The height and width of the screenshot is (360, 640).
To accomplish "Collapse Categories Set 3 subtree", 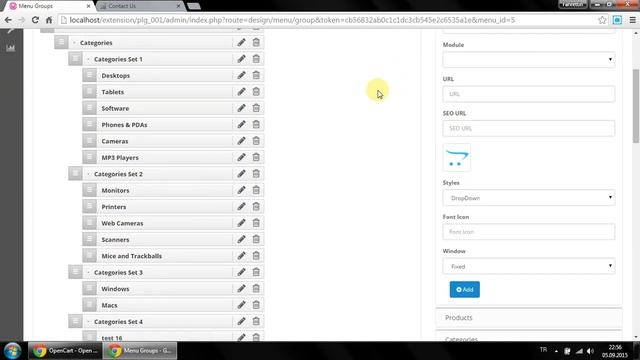I will pos(88,272).
